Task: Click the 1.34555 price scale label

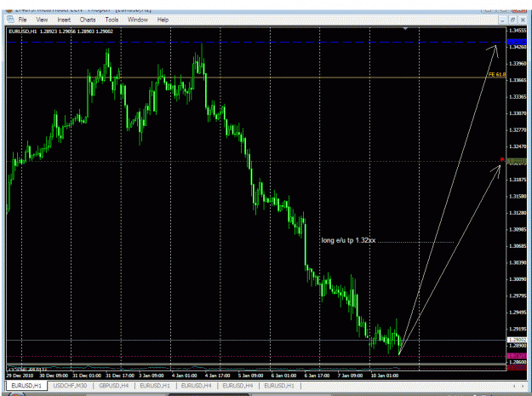Action: (518, 31)
